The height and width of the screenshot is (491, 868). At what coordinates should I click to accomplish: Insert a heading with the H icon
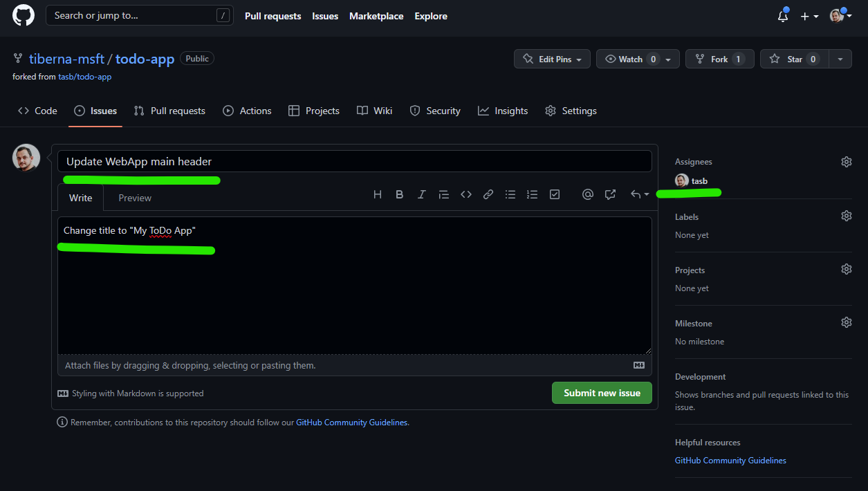click(x=378, y=195)
